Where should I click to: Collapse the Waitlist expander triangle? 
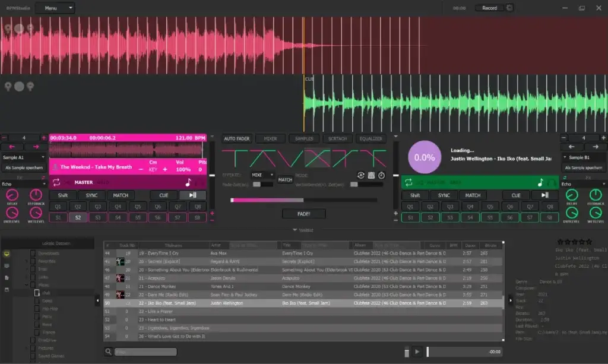pos(294,230)
